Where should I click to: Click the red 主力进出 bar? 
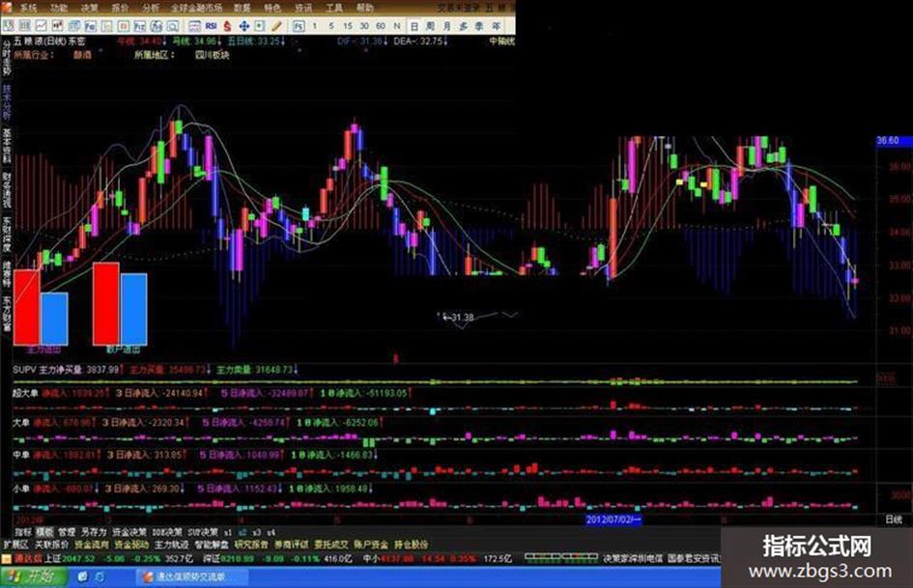pos(27,306)
